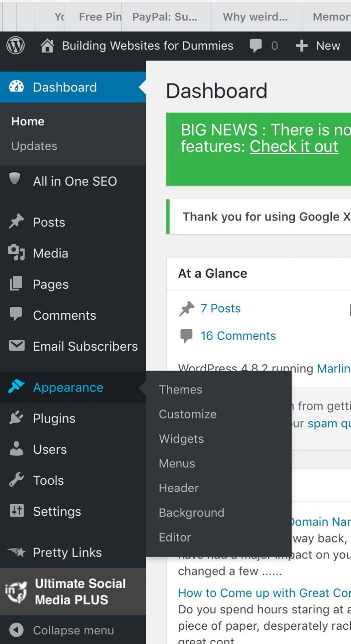Viewport: 351px width, 644px height.
Task: Open Widgets in the Appearance flyout
Action: (x=181, y=439)
